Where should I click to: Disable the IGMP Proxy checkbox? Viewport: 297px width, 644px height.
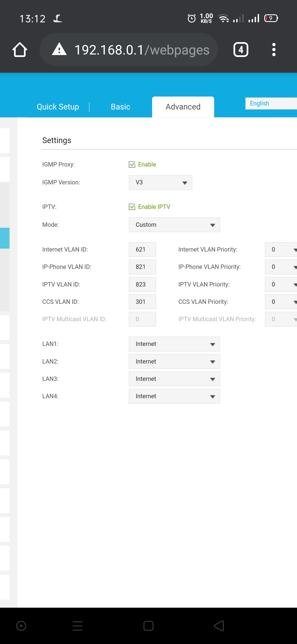pyautogui.click(x=132, y=165)
